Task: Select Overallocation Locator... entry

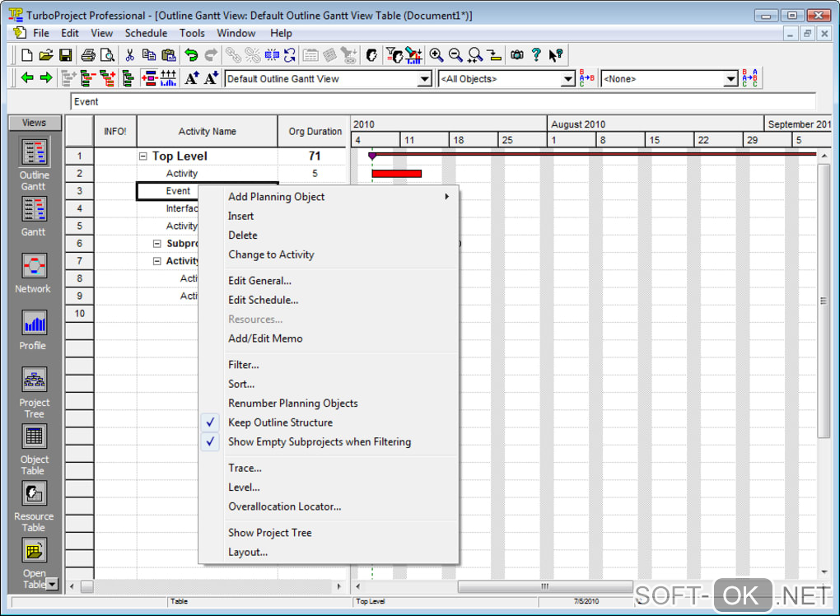Action: pyautogui.click(x=284, y=506)
